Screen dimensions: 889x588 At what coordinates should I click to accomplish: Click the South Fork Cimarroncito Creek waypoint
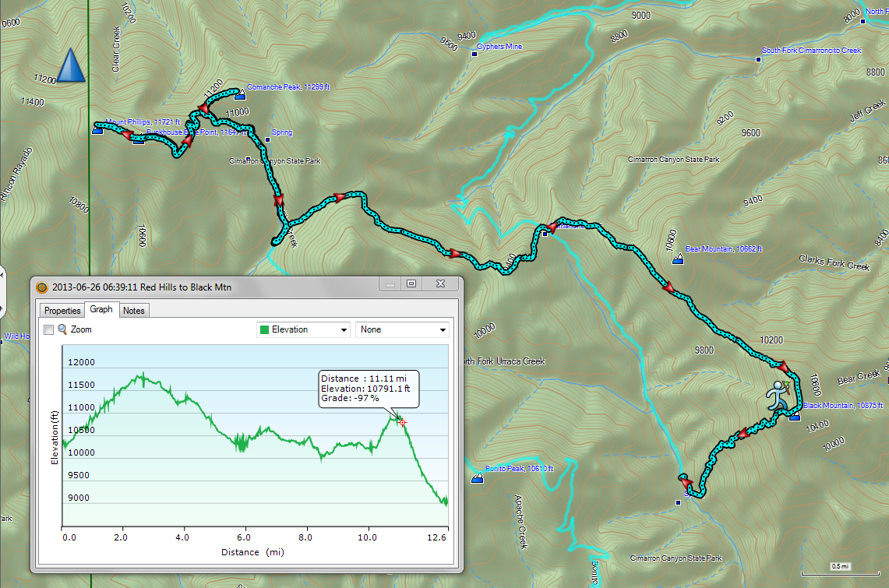[x=759, y=58]
